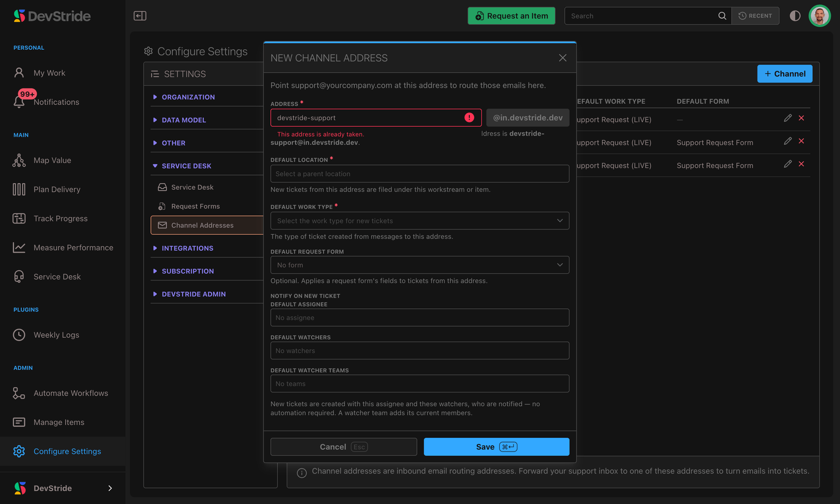
Task: Click the @in.devstride.dev domain suffix
Action: pos(528,118)
